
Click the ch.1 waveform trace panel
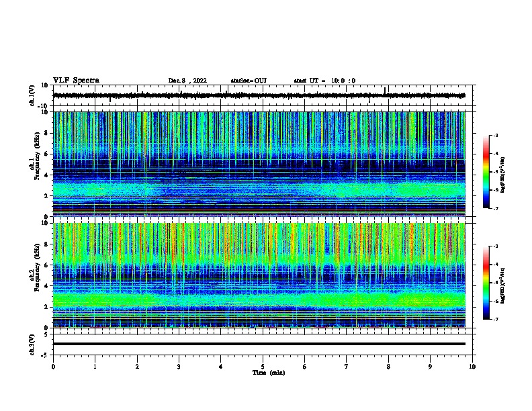click(263, 95)
